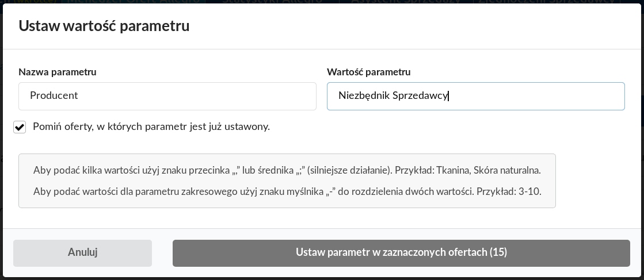The width and height of the screenshot is (644, 280).
Task: Click the "Wartość parametru" field label
Action: coord(368,72)
